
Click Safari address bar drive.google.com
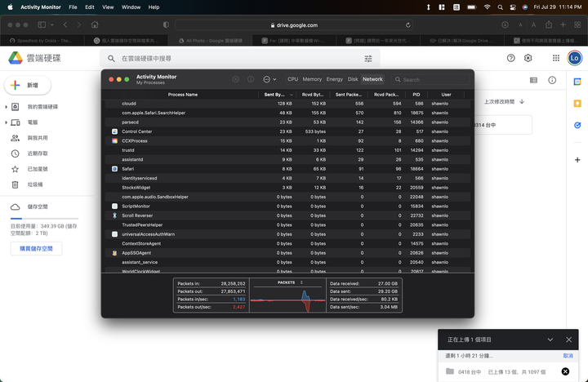[294, 25]
